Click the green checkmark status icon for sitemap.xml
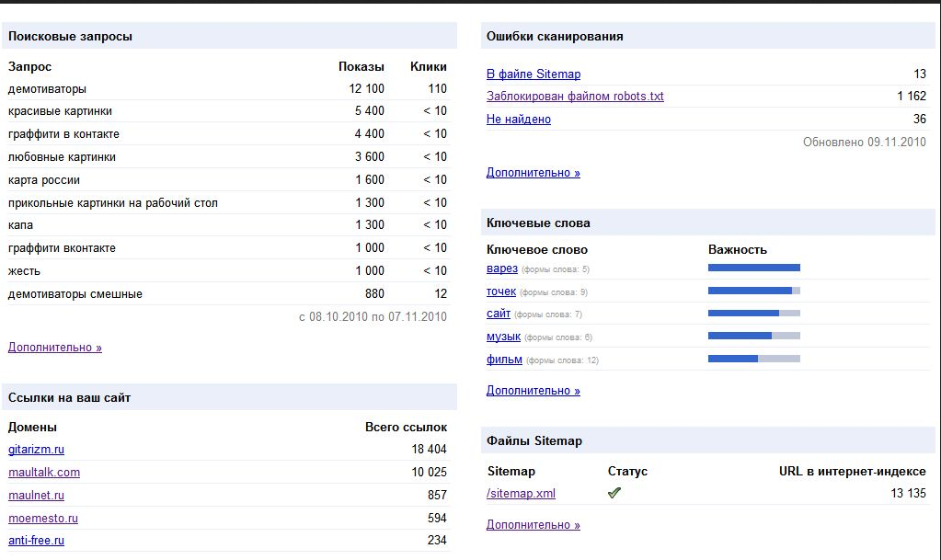 (614, 493)
